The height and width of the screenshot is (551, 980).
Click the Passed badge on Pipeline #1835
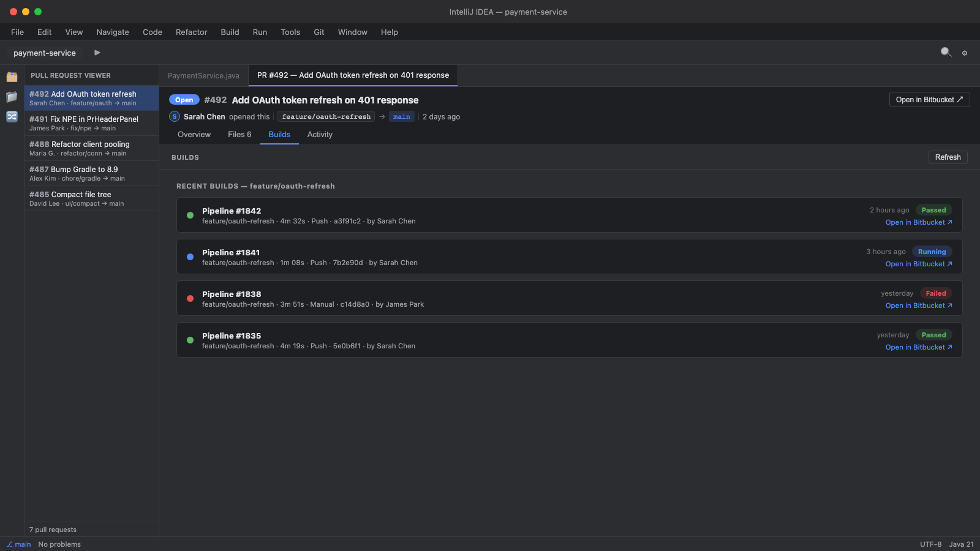coord(933,335)
